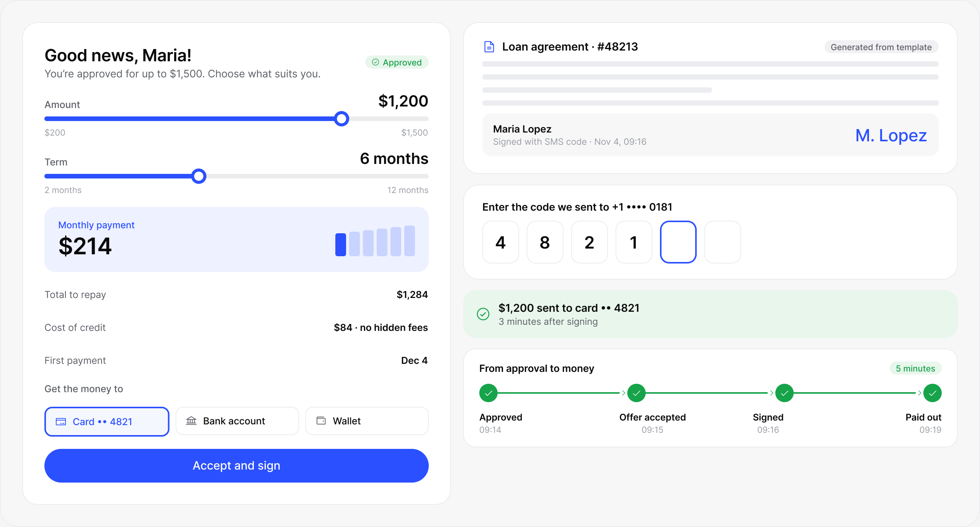Click the 'Good news, Maria!' heading
The width and height of the screenshot is (980, 527).
118,56
